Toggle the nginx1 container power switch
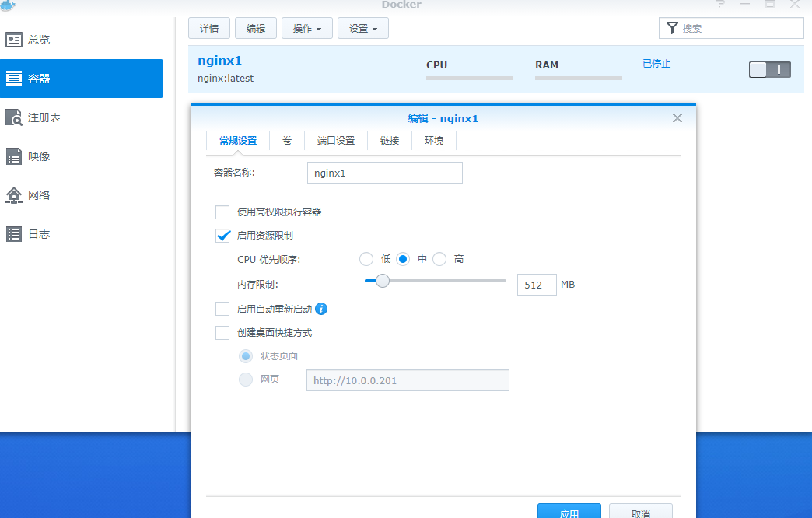 point(769,69)
